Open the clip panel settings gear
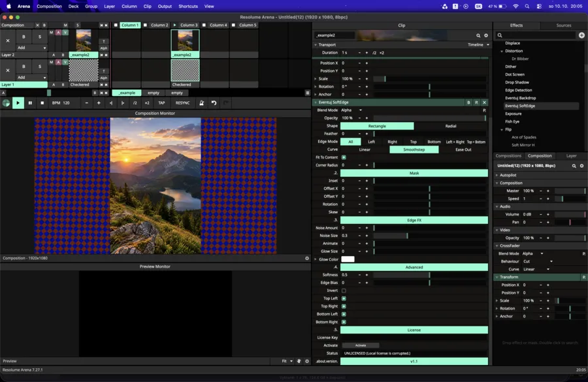 point(486,36)
